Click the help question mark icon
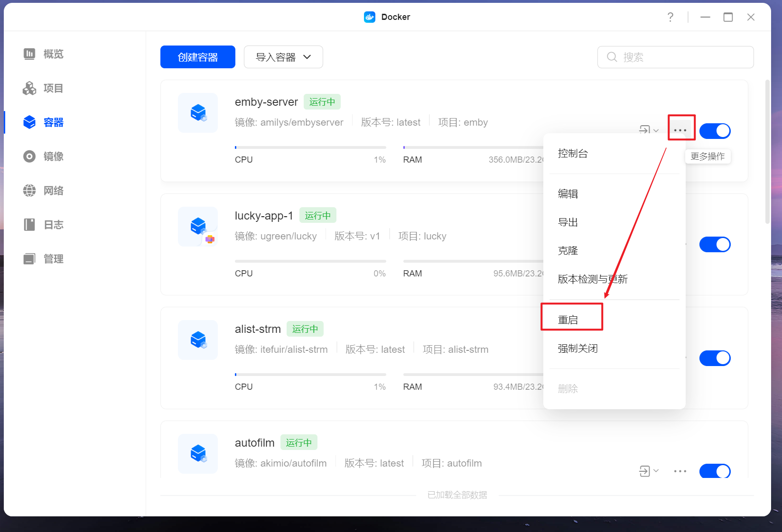This screenshot has height=532, width=782. click(x=670, y=17)
